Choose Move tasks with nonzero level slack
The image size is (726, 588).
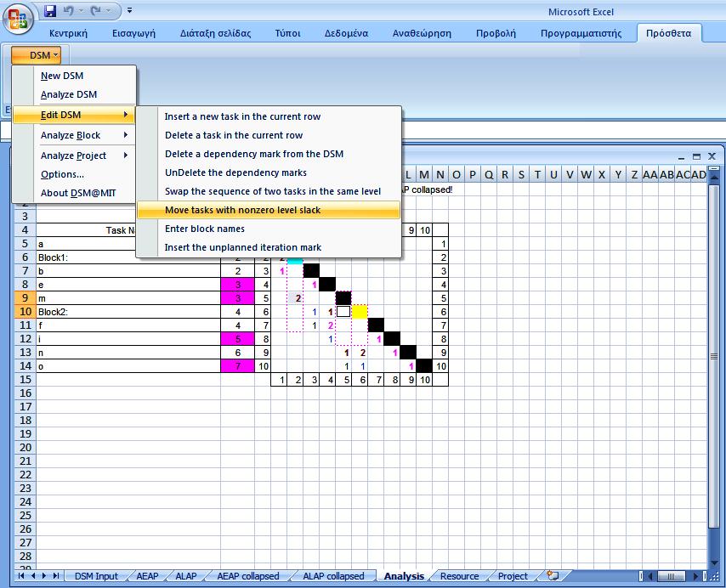click(x=269, y=210)
